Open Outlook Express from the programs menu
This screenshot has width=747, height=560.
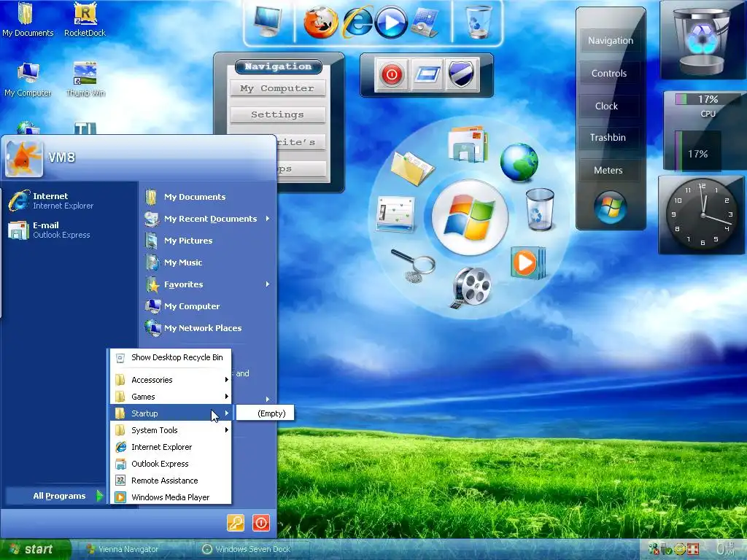coord(171,464)
